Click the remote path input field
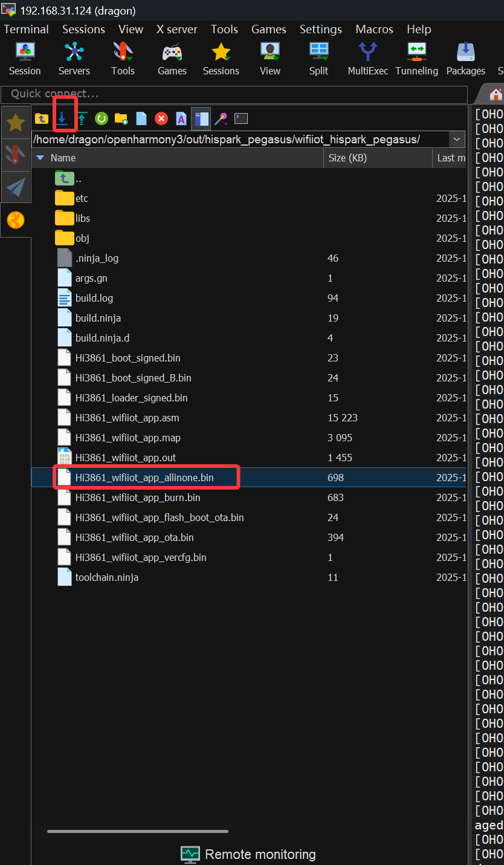This screenshot has height=865, width=504. [241, 140]
